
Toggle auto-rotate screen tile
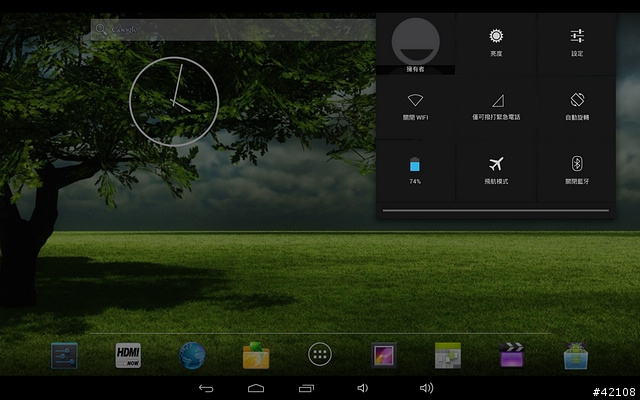coord(577,107)
